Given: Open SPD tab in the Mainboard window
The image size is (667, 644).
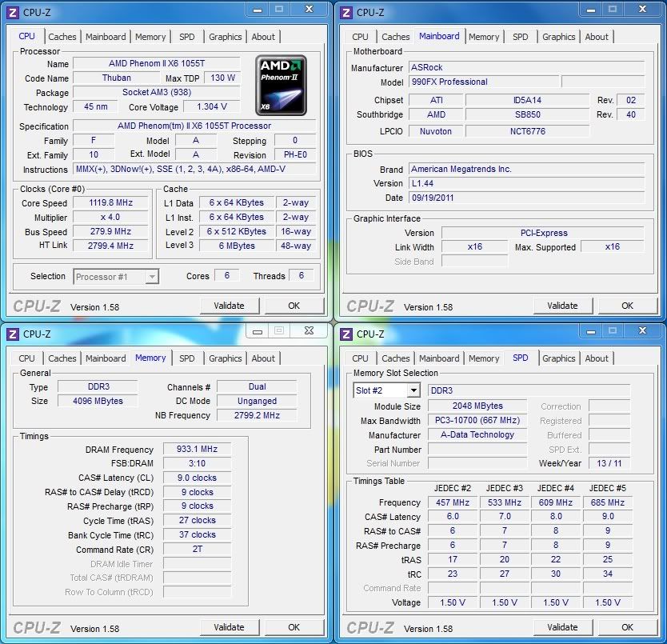Looking at the screenshot, I should coord(520,37).
